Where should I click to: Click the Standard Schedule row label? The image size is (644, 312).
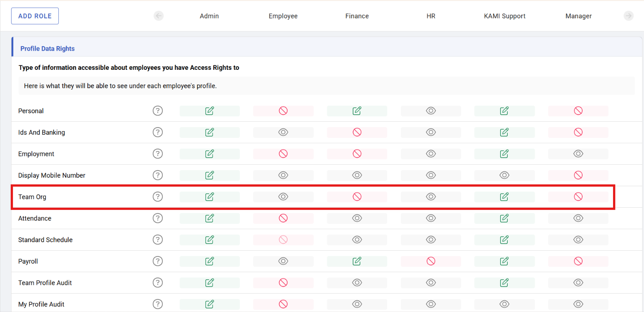click(45, 240)
